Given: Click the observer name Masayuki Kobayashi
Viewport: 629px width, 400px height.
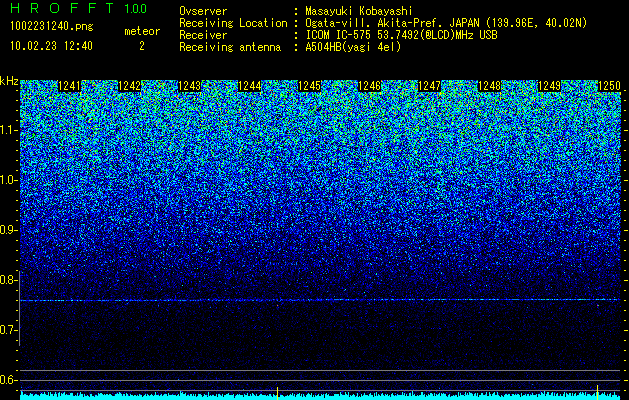Looking at the screenshot, I should (359, 11).
